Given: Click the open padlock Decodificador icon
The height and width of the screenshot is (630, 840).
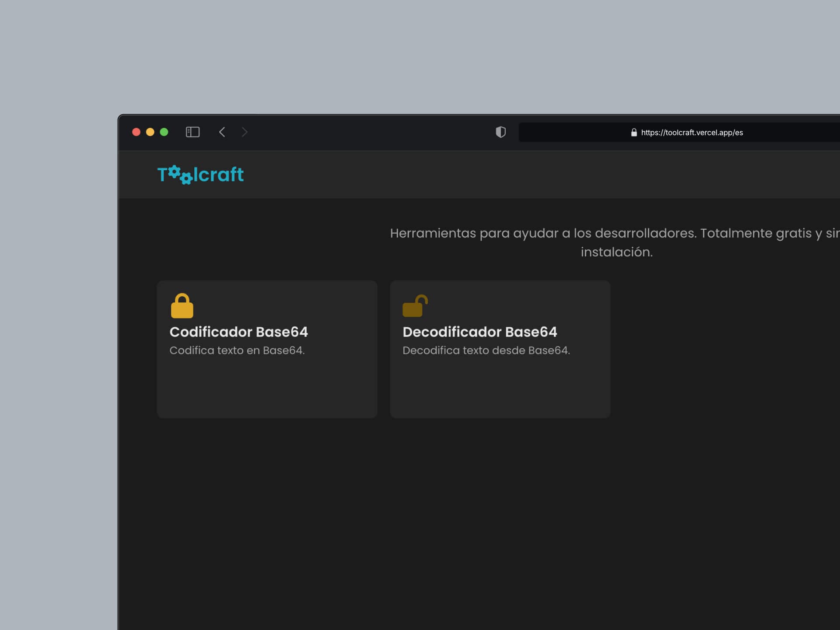Looking at the screenshot, I should tap(415, 306).
